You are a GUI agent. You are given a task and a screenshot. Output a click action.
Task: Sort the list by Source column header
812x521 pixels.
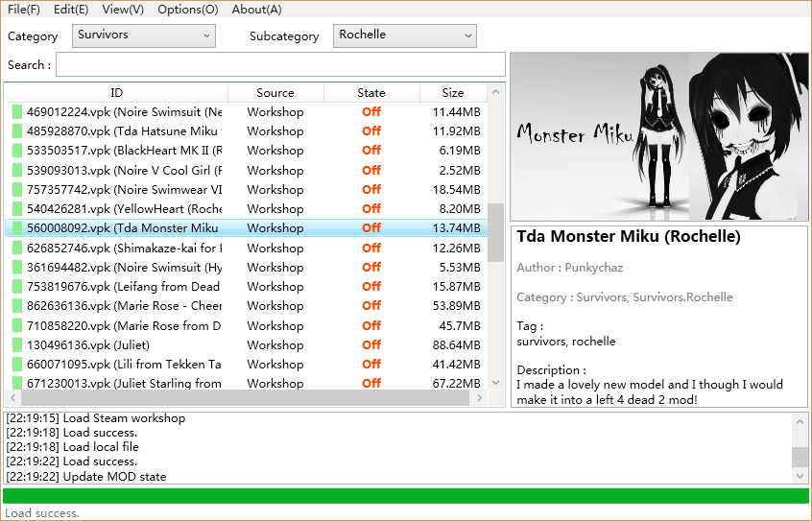tap(275, 93)
